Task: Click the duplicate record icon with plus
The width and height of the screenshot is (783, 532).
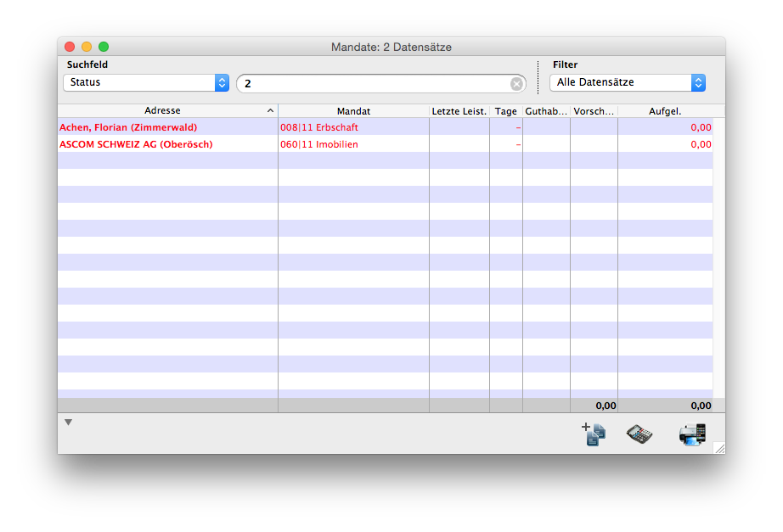Action: point(594,434)
